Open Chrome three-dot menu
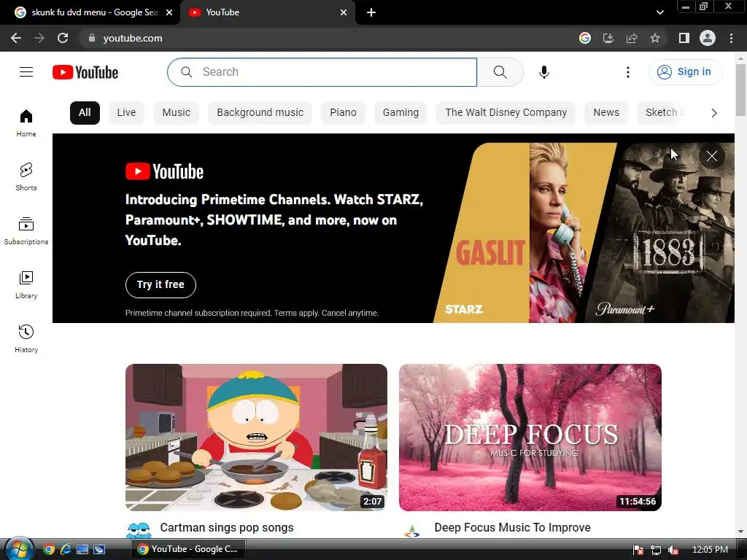 tap(731, 38)
